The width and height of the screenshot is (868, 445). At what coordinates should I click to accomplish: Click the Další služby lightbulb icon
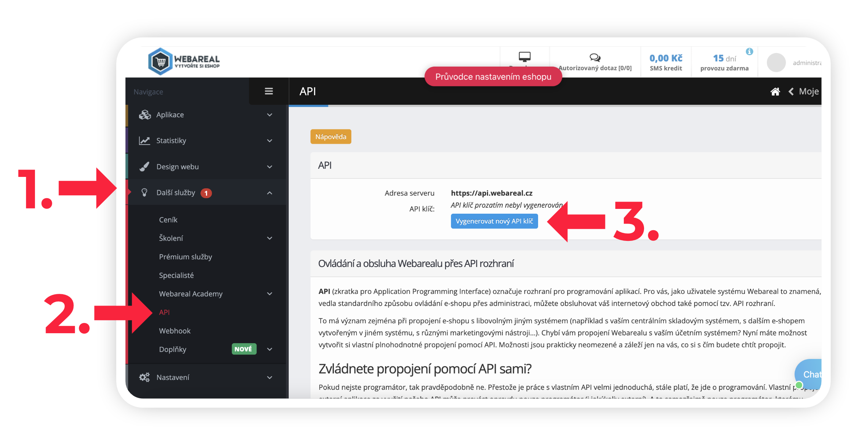point(145,192)
